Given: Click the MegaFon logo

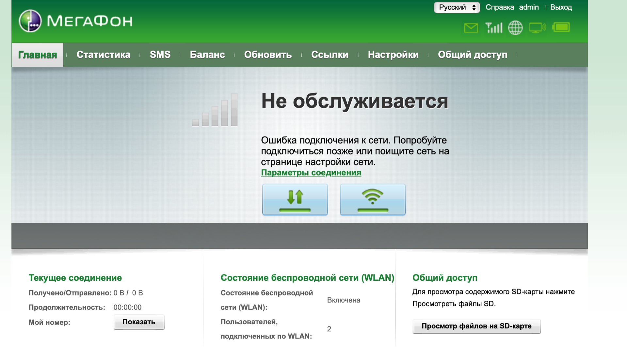Looking at the screenshot, I should [76, 21].
